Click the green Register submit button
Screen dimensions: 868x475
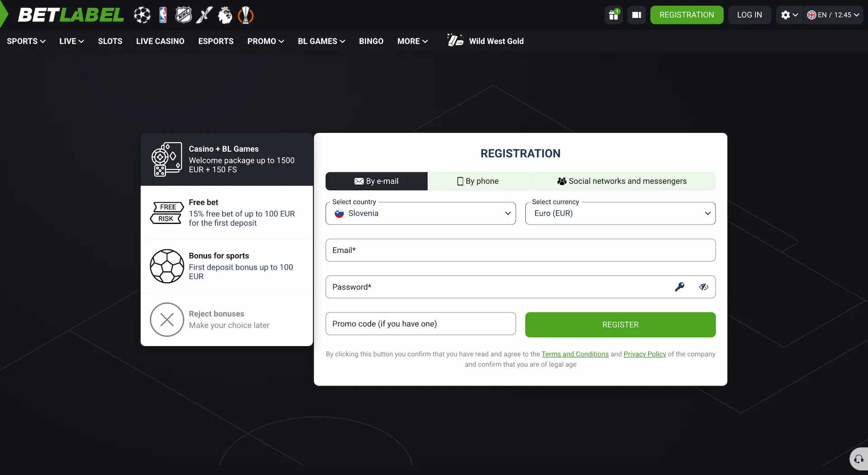[x=620, y=324]
